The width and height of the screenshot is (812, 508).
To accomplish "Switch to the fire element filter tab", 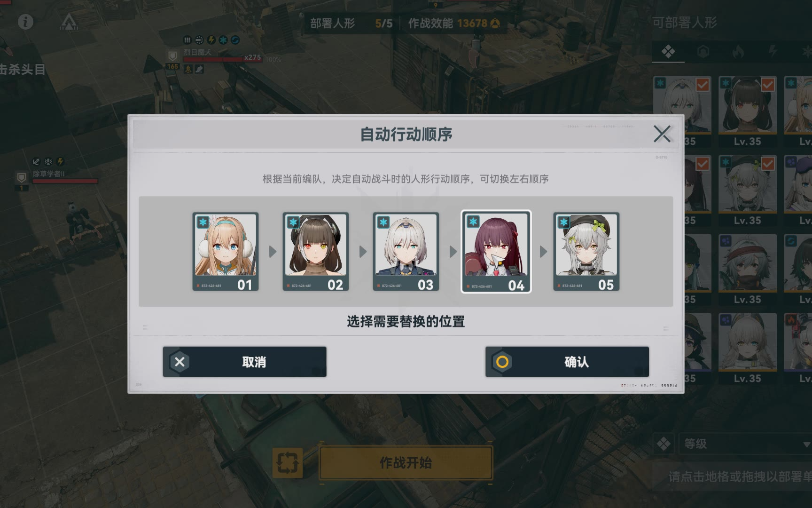I will [738, 51].
